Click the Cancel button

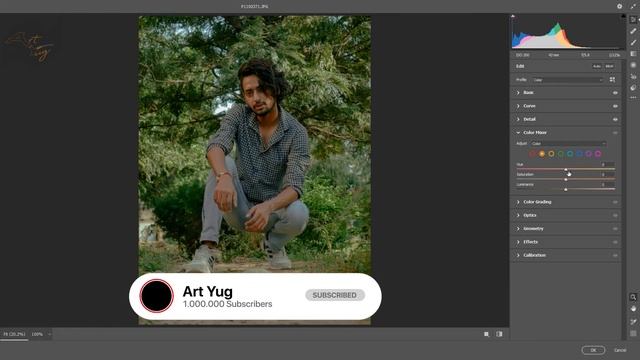point(620,350)
